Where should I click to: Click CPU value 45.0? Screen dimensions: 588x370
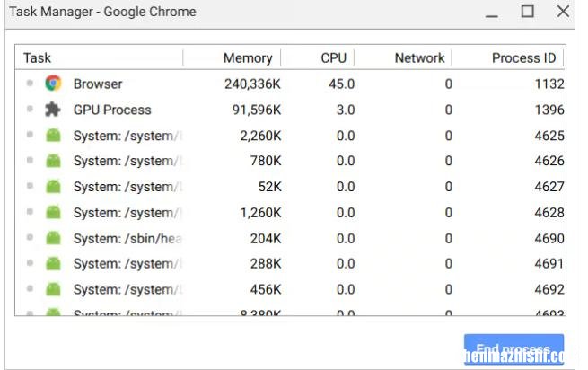(342, 84)
